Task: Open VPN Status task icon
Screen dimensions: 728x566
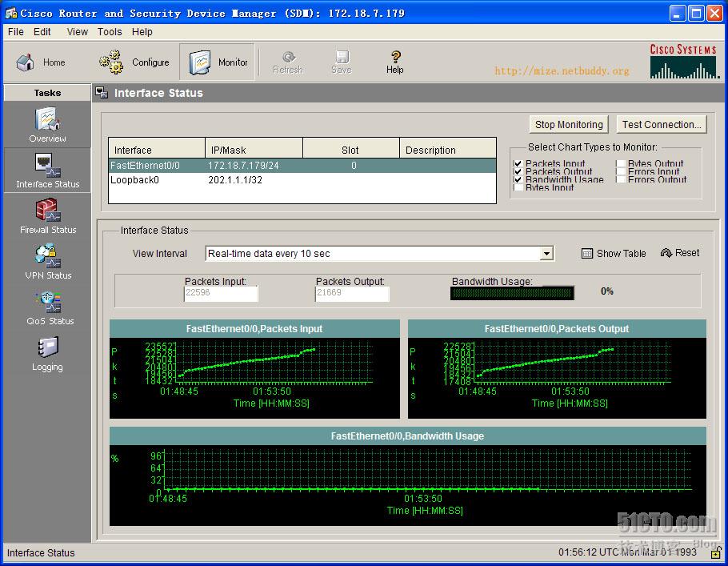Action: tap(47, 255)
